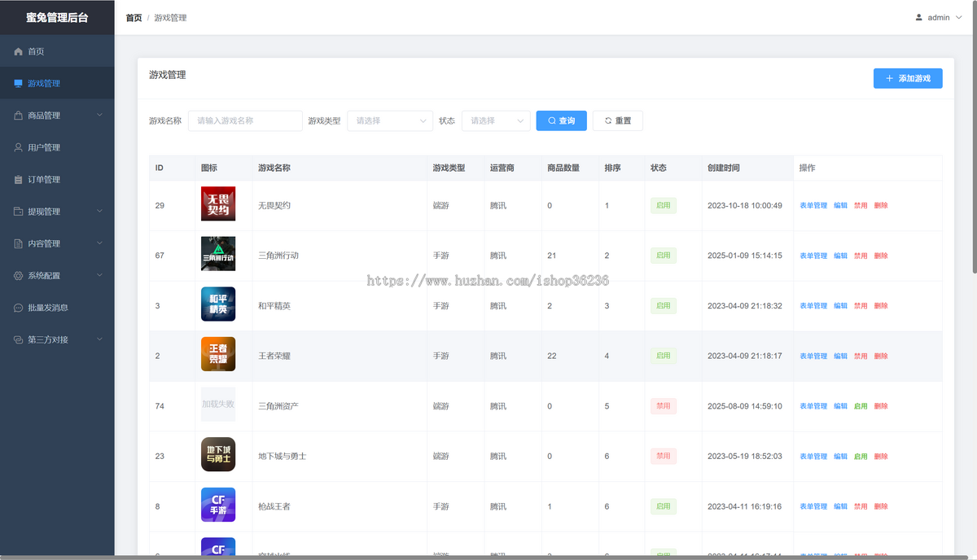The width and height of the screenshot is (977, 560).
Task: Open the 游戏类型 dropdown
Action: click(390, 120)
